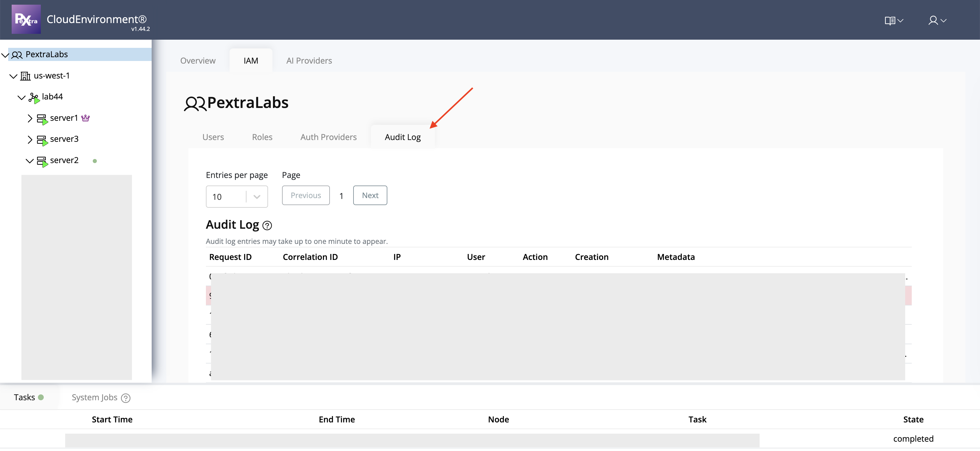This screenshot has height=451, width=980.
Task: Click the server1 crown icon
Action: 85,118
